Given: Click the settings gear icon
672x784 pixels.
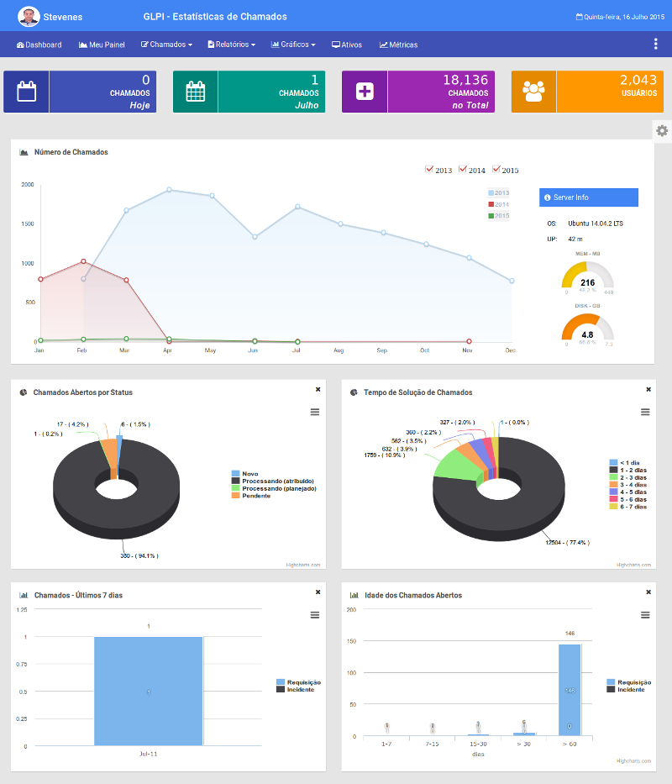Looking at the screenshot, I should point(662,131).
